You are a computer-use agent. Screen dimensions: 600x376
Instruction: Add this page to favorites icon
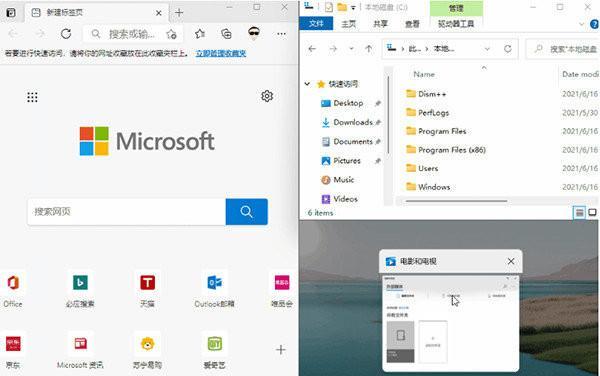click(x=171, y=34)
